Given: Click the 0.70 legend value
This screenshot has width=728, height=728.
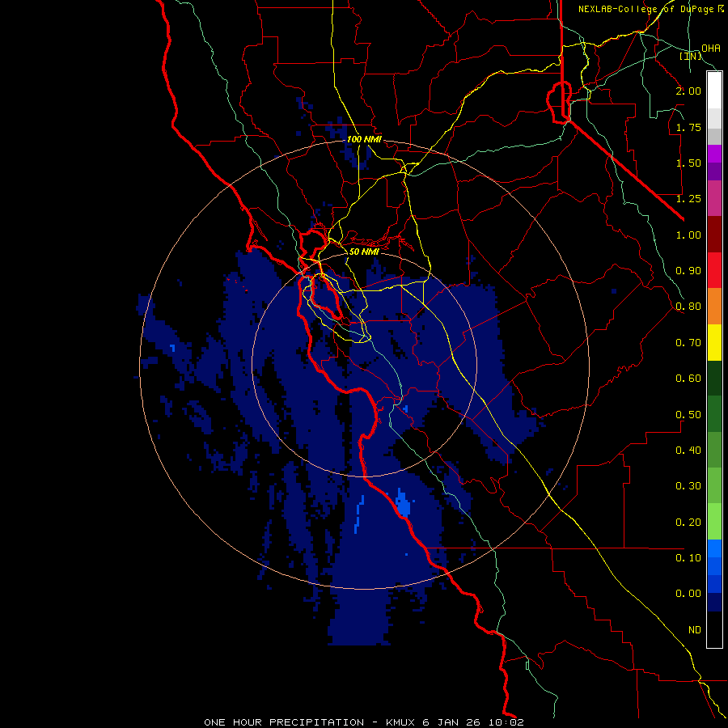Looking at the screenshot, I should pos(688,343).
